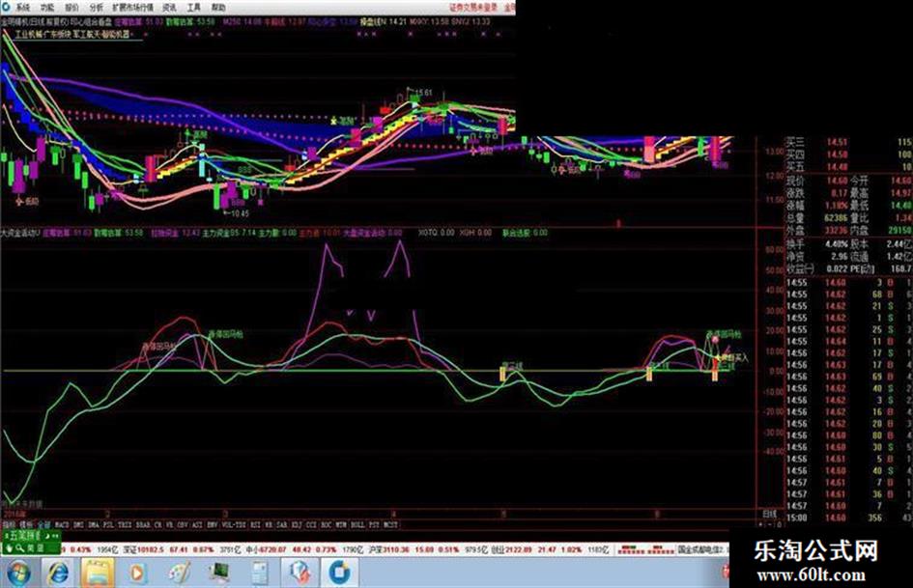Viewport: 913px width, 588px height.
Task: Open the Calculator icon in taskbar
Action: [259, 573]
